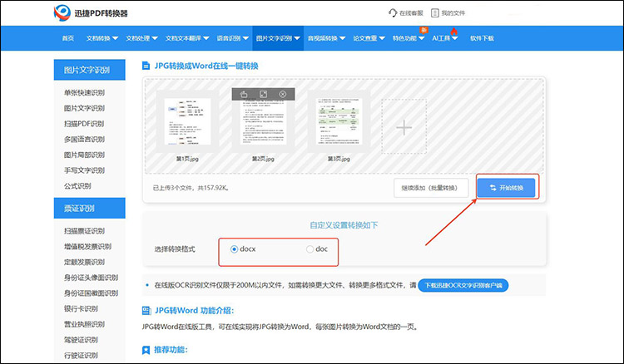
Task: Click document icon beside JPG转换成Word title
Action: click(146, 65)
